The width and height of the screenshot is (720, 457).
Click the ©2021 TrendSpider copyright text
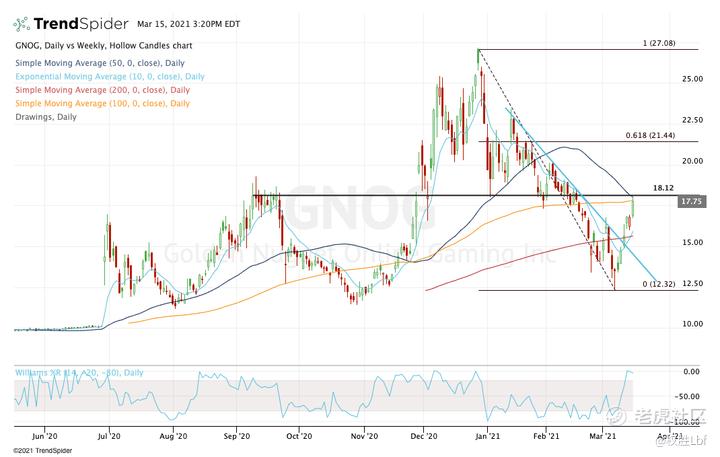point(43,451)
